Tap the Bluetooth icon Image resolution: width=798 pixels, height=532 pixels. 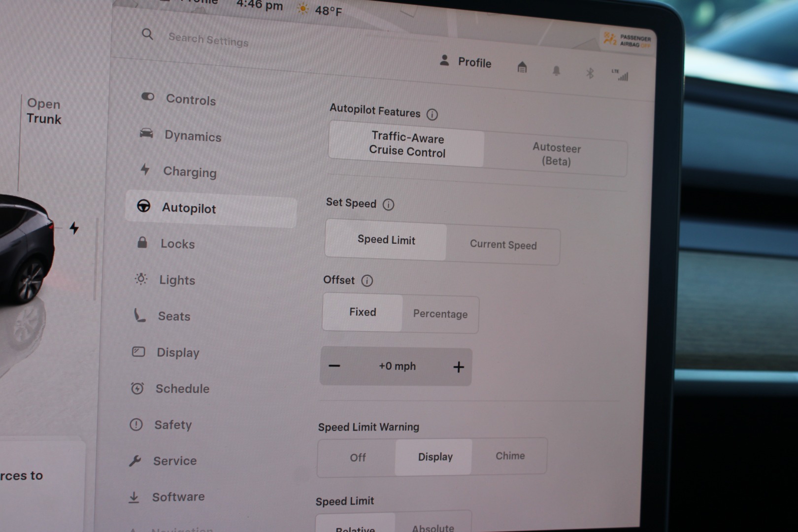(590, 73)
